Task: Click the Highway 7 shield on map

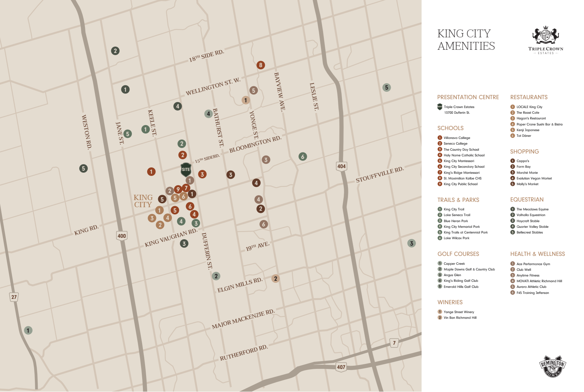Action: click(394, 343)
